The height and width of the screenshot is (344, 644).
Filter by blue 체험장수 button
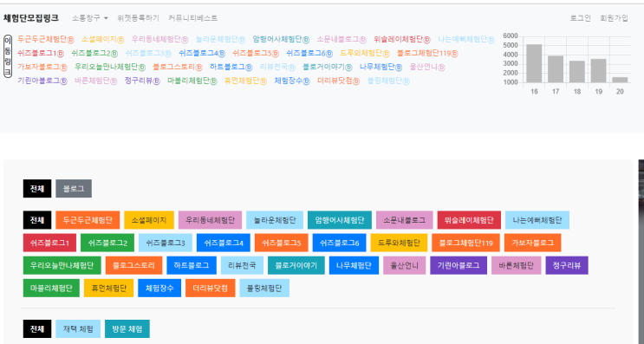(x=159, y=288)
